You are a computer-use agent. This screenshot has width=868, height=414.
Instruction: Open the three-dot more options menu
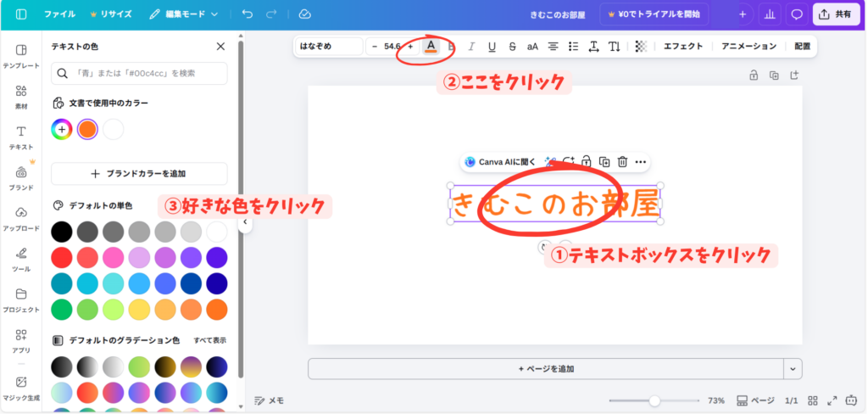coord(641,162)
